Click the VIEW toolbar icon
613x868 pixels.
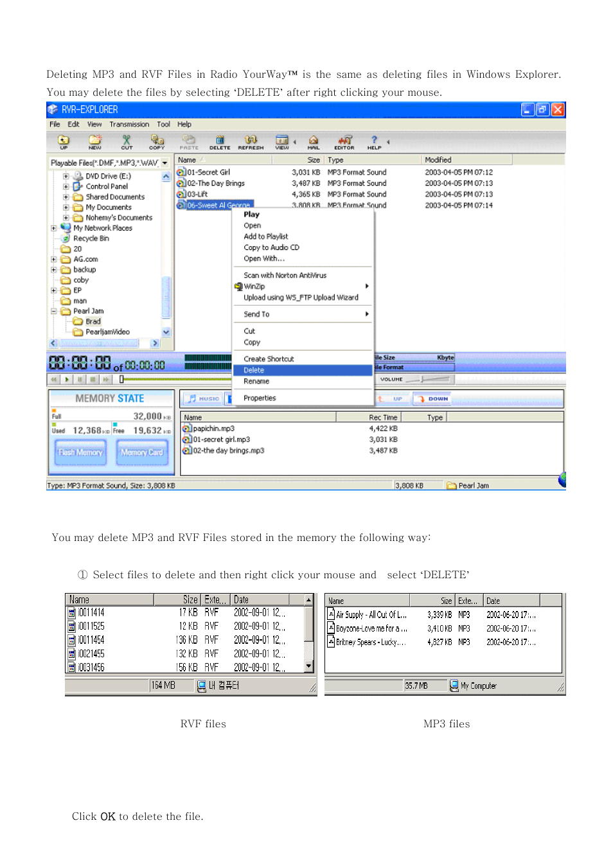[282, 141]
